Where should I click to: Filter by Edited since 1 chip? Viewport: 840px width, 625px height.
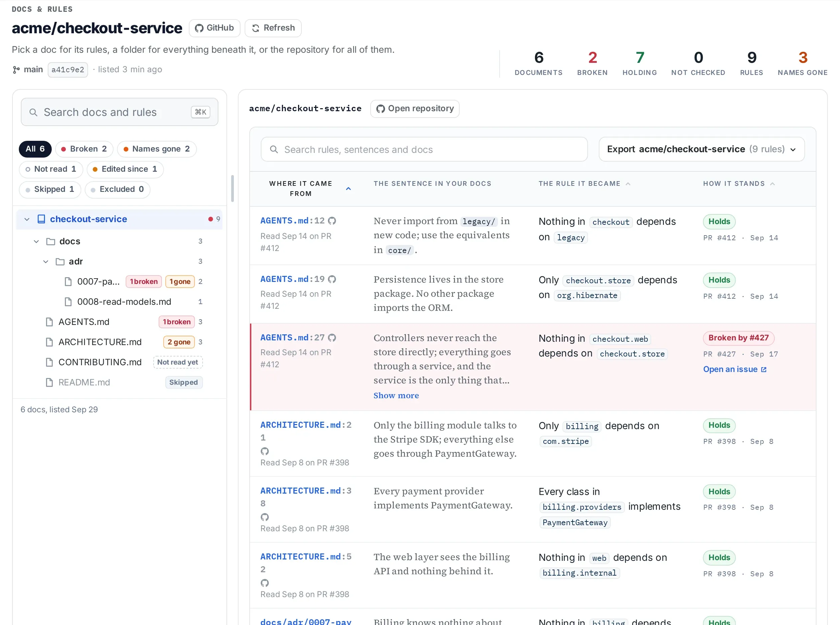coord(125,169)
